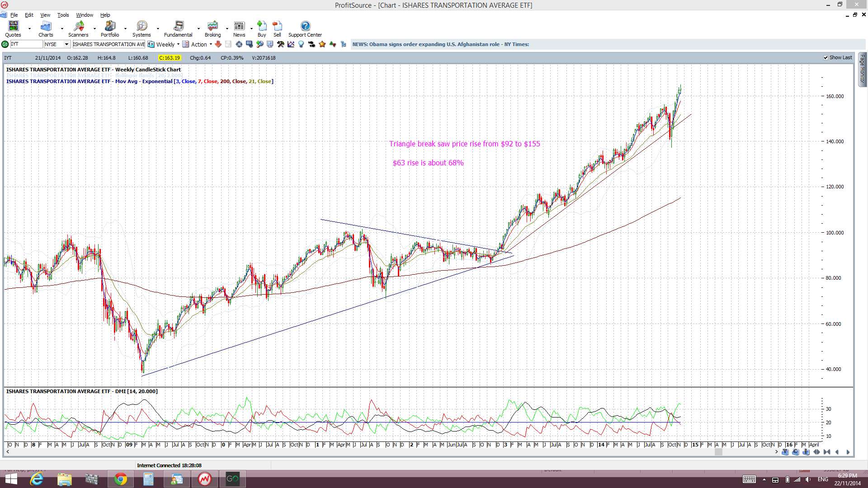Click the blue C icon beside timeline

796,452
